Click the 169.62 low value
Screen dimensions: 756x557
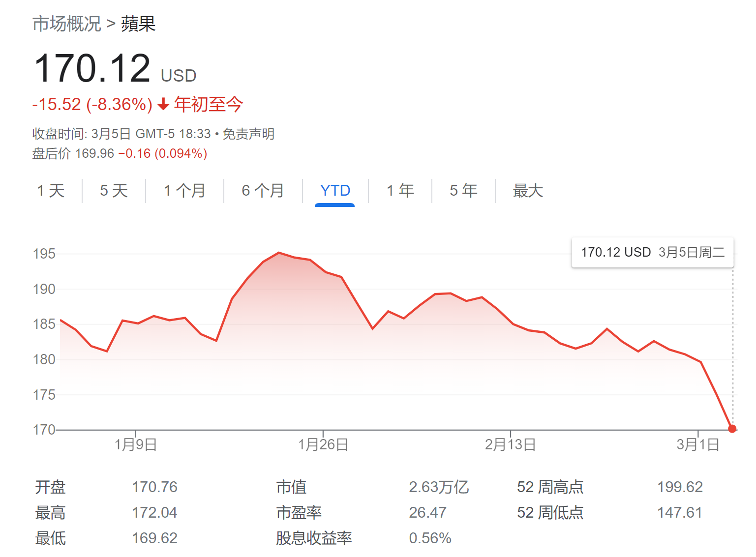pyautogui.click(x=154, y=538)
